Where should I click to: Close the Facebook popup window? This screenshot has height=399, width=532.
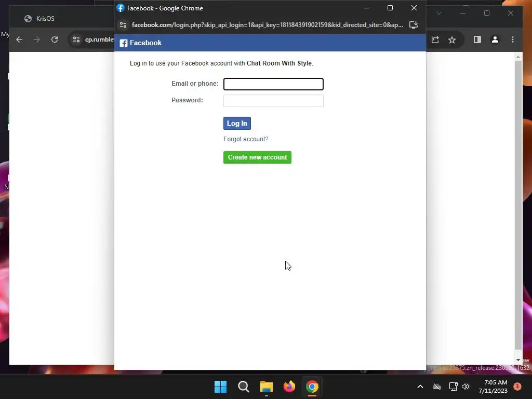[x=414, y=8]
